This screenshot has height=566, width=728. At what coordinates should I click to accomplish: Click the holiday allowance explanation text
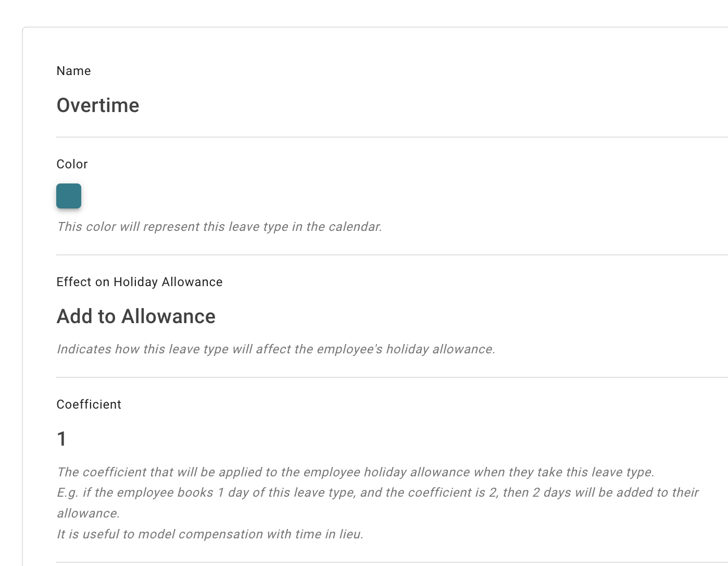276,349
